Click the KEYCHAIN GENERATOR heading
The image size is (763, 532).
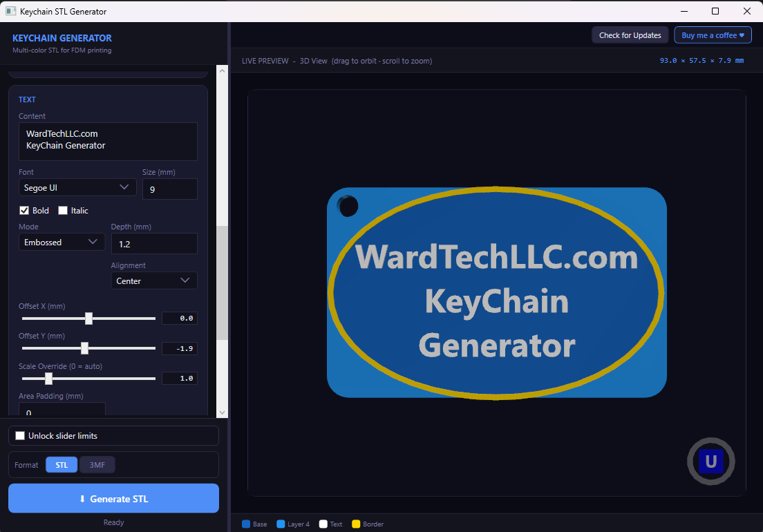[x=62, y=38]
